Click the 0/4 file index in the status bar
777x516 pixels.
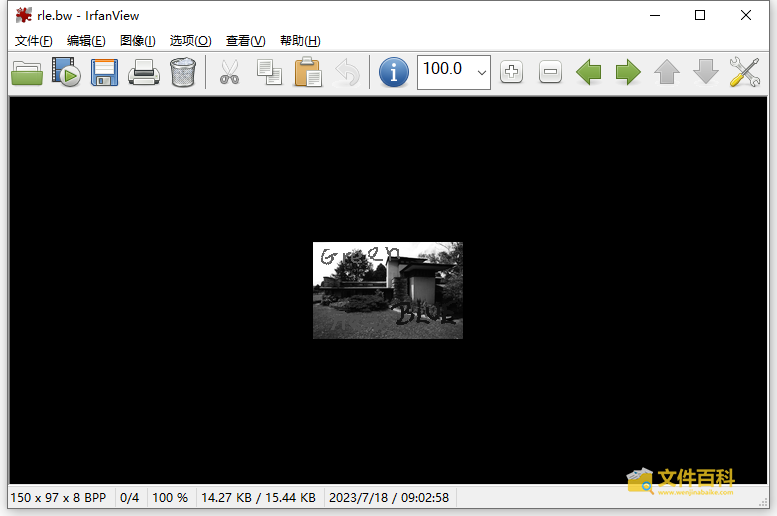tap(129, 498)
